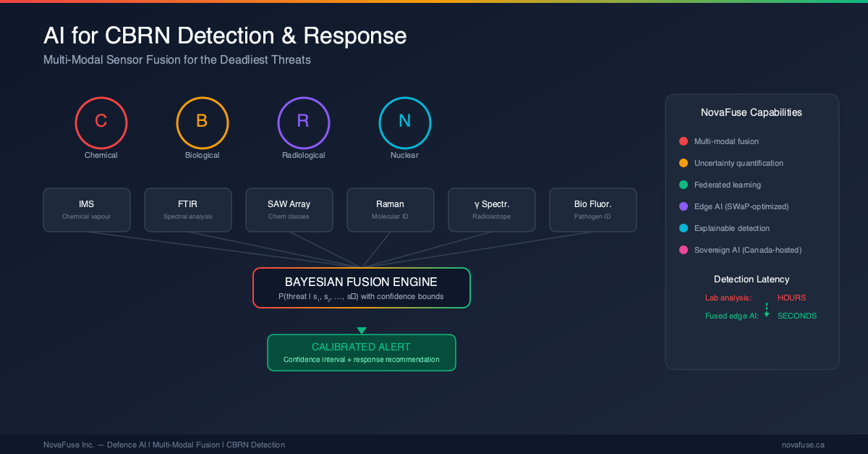Select the SAW Array Chem classes card
Viewport: 868px width, 454px height.
tap(289, 210)
